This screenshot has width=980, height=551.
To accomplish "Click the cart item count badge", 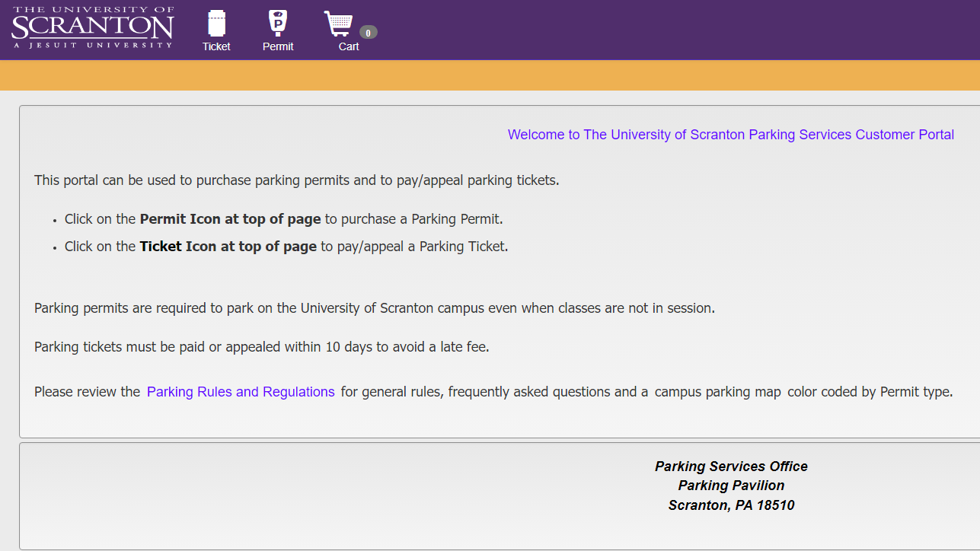I will pyautogui.click(x=369, y=33).
